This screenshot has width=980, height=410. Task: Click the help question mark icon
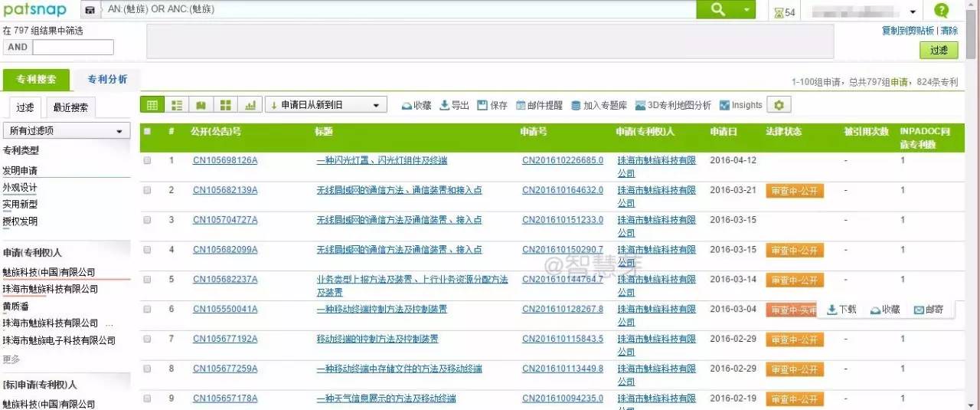pyautogui.click(x=942, y=10)
